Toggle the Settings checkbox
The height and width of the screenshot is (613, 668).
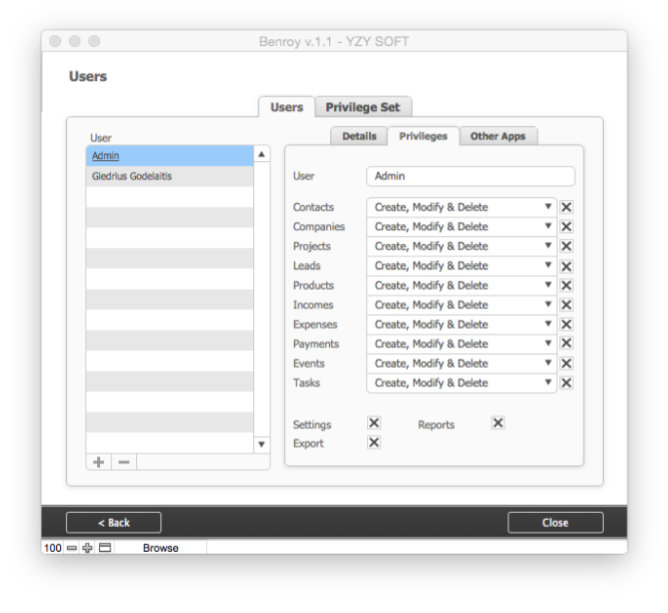point(374,424)
